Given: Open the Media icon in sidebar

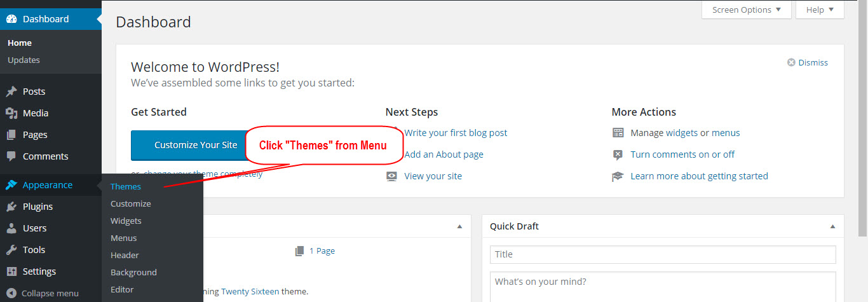Looking at the screenshot, I should tap(11, 113).
